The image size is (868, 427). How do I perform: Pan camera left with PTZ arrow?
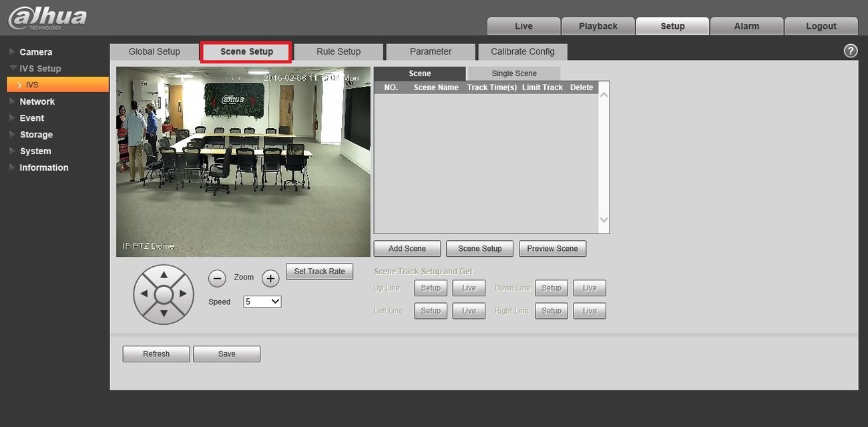(144, 294)
